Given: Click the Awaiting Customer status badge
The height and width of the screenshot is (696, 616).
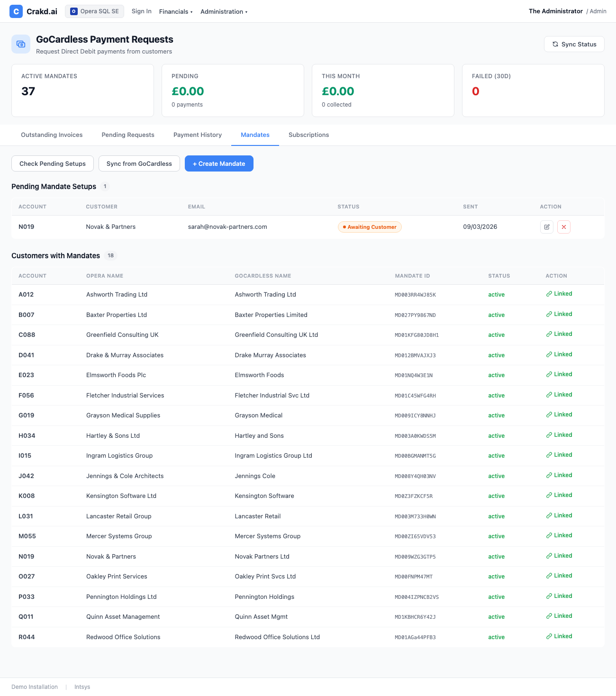Looking at the screenshot, I should pyautogui.click(x=370, y=227).
